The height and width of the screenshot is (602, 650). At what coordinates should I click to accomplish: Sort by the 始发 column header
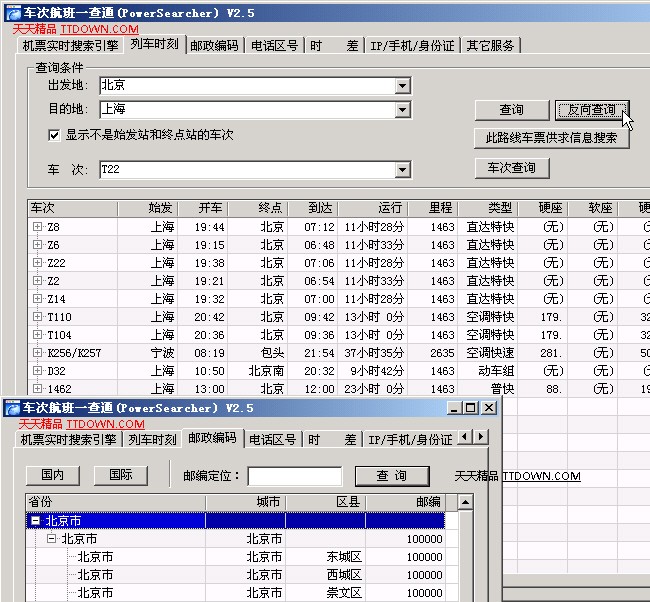(148, 208)
